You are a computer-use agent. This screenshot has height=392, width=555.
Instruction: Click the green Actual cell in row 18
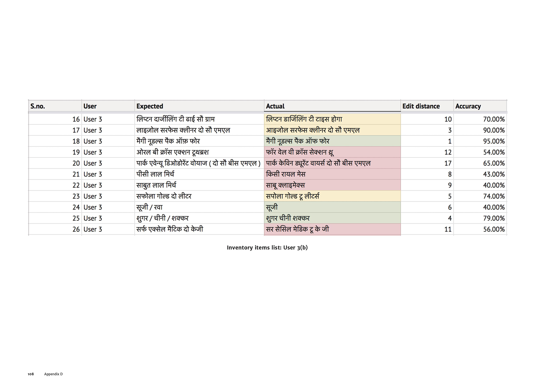(x=332, y=141)
